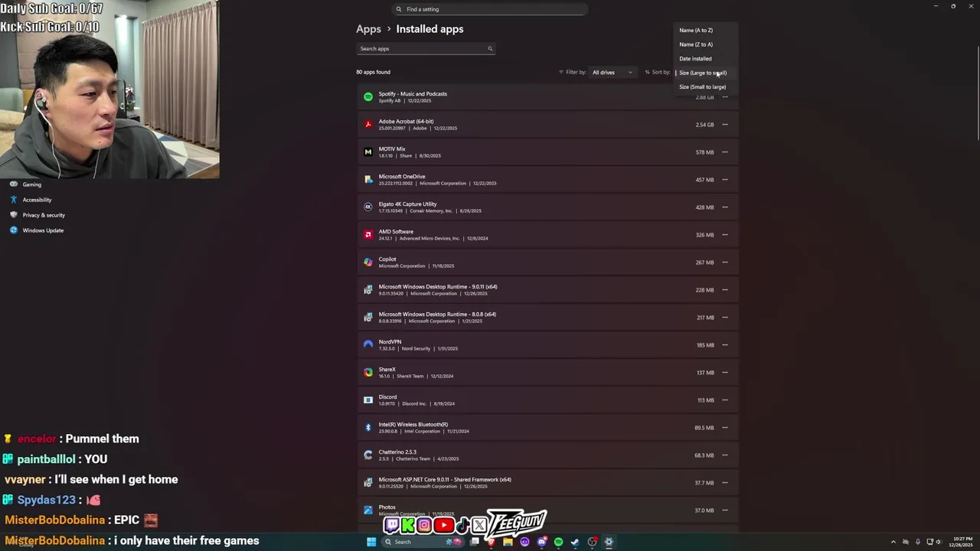
Task: Click the 2.54 GB size of Adobe Acrobat
Action: (x=704, y=125)
